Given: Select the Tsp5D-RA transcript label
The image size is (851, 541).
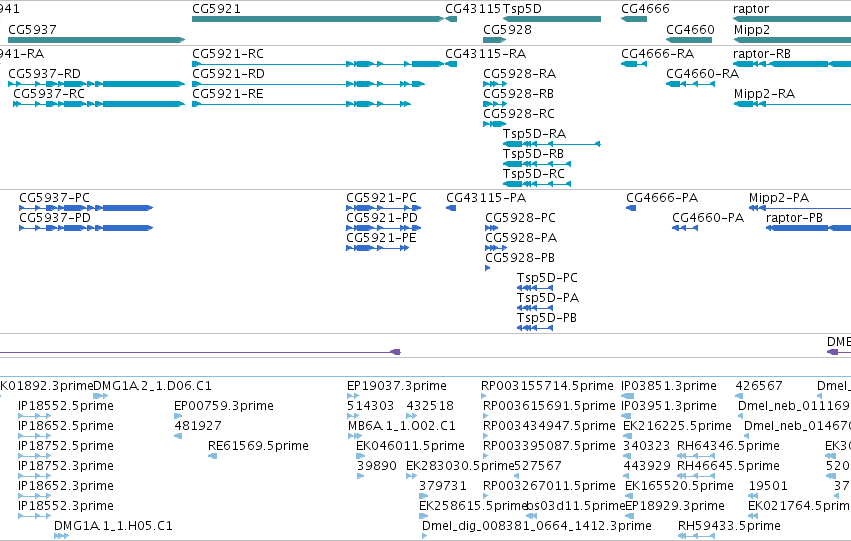Looking at the screenshot, I should tap(535, 134).
